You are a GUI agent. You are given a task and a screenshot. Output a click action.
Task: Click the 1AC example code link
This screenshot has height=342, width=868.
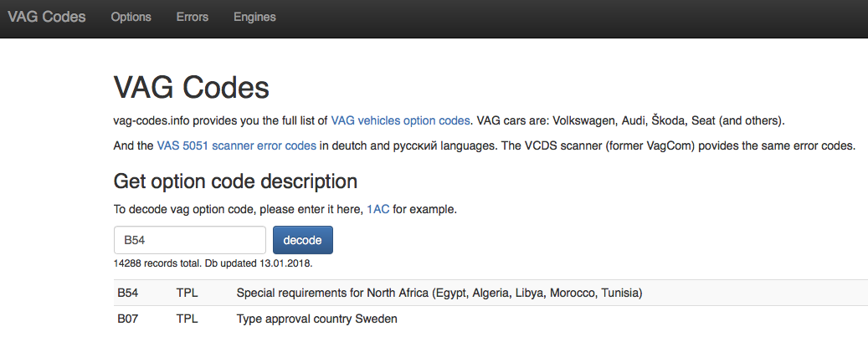378,208
